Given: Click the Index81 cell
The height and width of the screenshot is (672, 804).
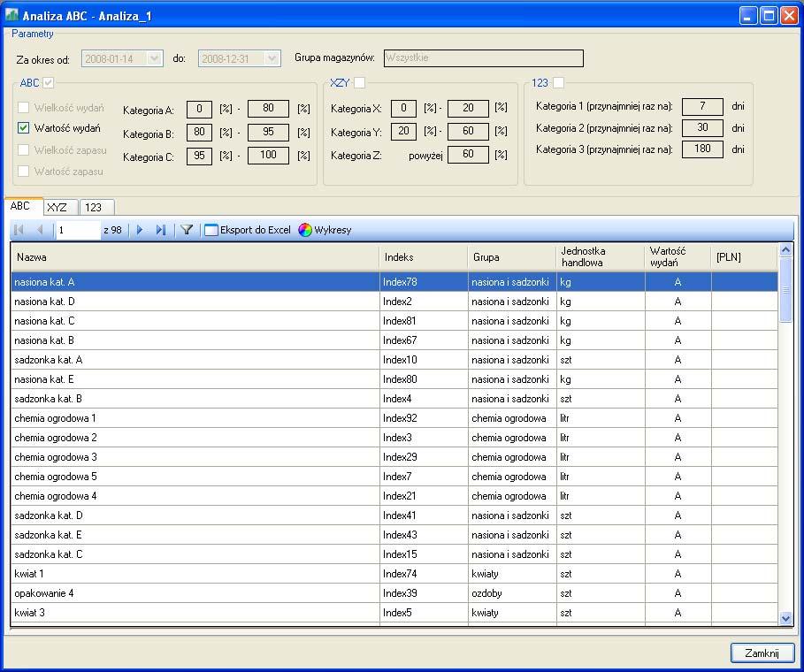Looking at the screenshot, I should coord(424,321).
